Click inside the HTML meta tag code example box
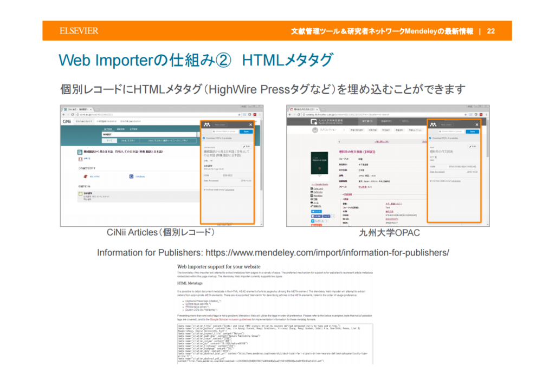Image resolution: width=555 pixels, height=392 pixels. (x=275, y=344)
